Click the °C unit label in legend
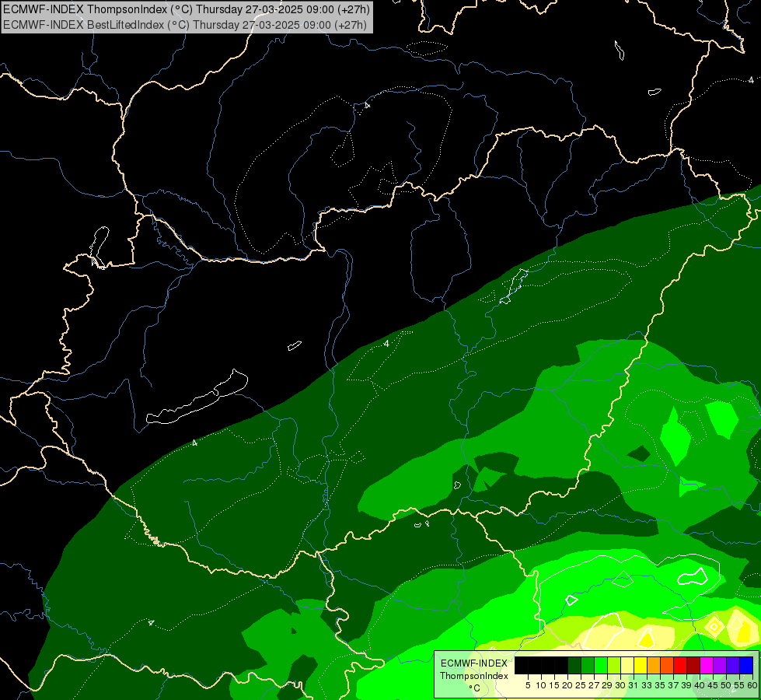Screen dimensions: 761x700 tap(474, 688)
